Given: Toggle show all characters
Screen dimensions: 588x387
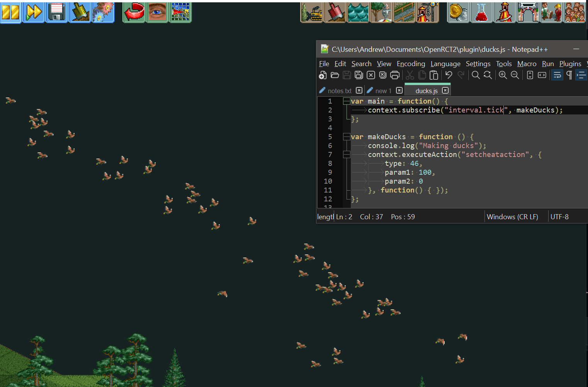Looking at the screenshot, I should pos(569,75).
